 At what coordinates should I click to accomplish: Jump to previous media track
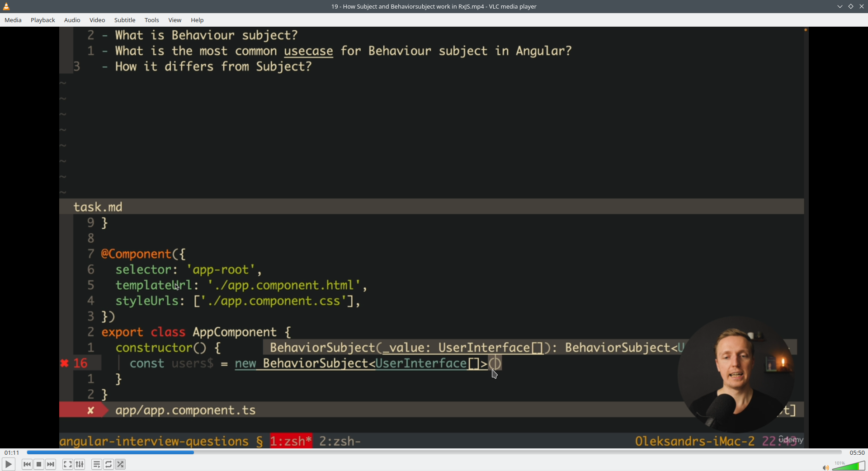27,464
